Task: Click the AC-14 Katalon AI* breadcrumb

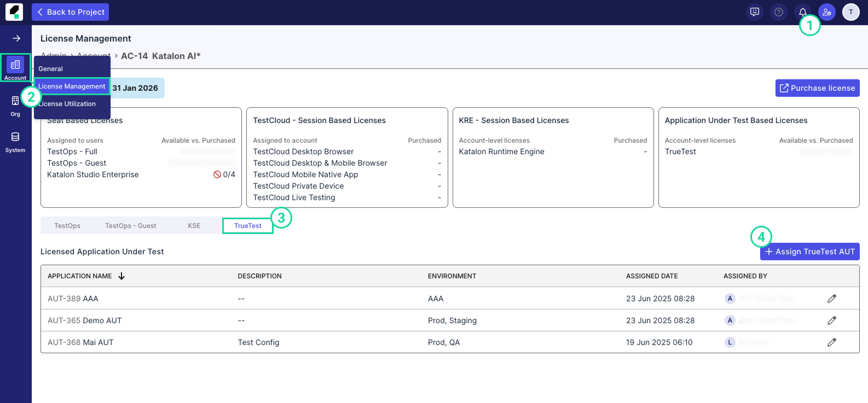Action: pos(160,56)
